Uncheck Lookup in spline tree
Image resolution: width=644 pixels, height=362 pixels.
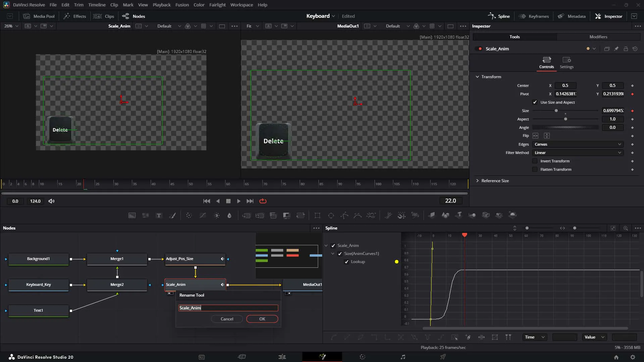(x=347, y=262)
